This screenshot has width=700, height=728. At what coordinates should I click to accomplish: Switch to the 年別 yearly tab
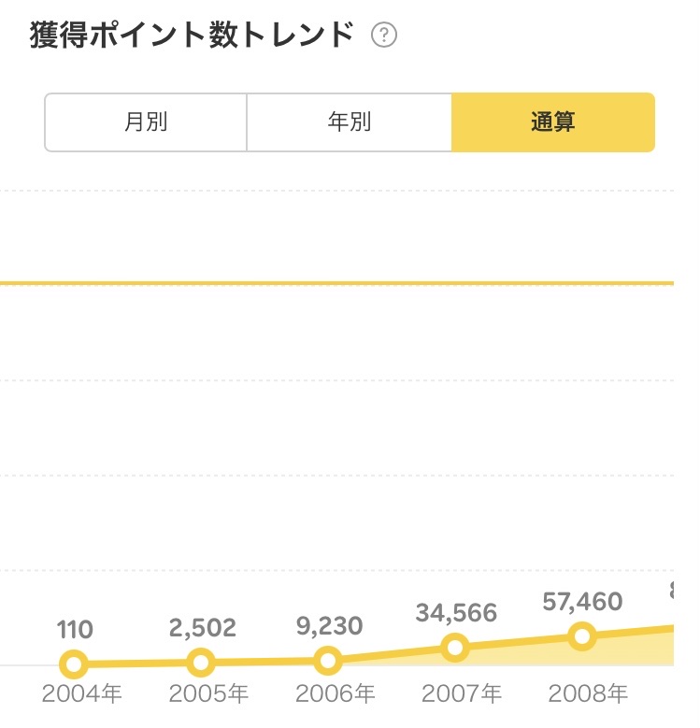click(350, 122)
